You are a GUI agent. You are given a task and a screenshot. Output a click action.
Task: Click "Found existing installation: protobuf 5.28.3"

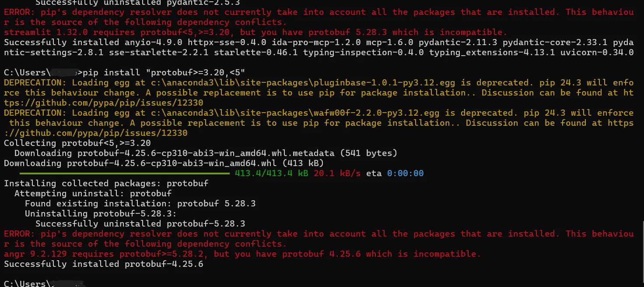click(140, 204)
